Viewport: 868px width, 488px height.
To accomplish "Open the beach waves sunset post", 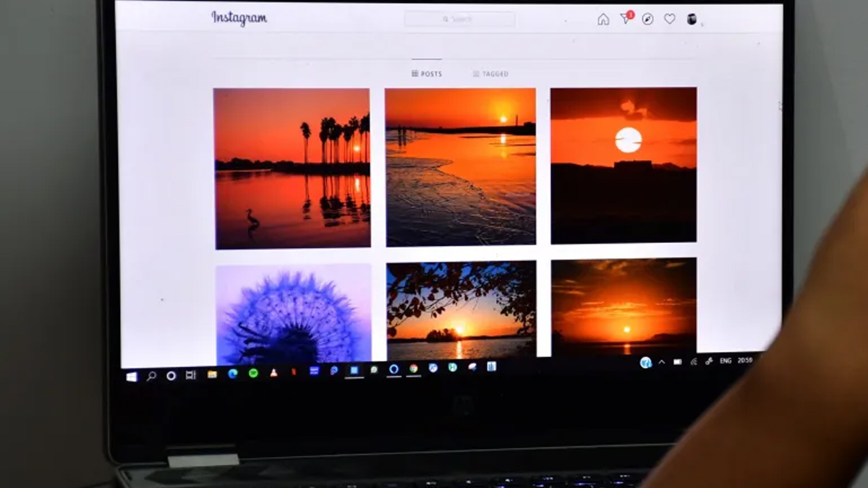I will point(461,167).
